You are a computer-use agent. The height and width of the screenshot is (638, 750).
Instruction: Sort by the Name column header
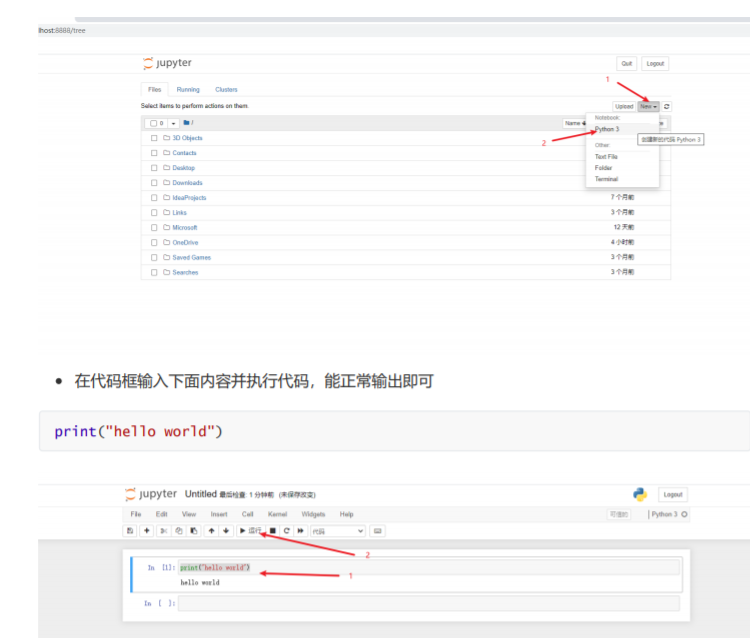pyautogui.click(x=574, y=123)
